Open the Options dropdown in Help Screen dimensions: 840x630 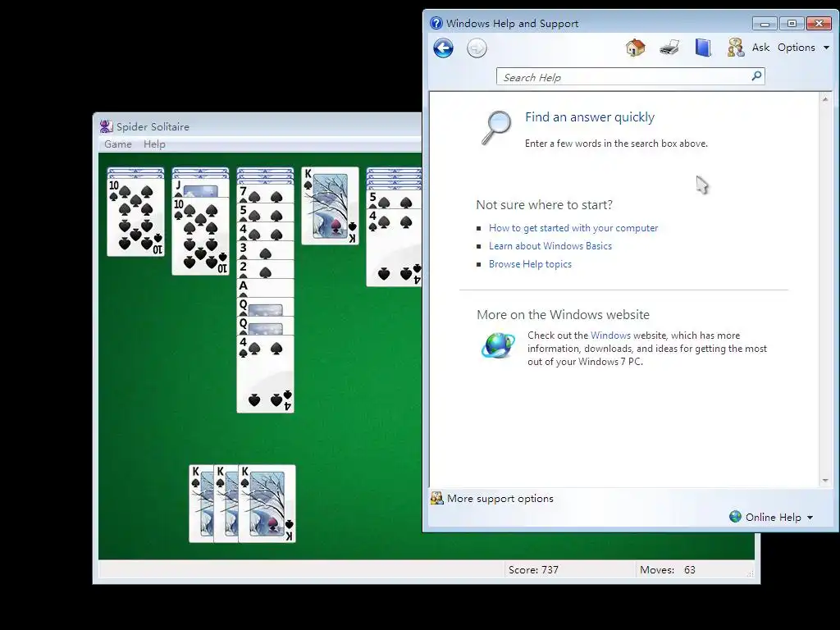[804, 47]
